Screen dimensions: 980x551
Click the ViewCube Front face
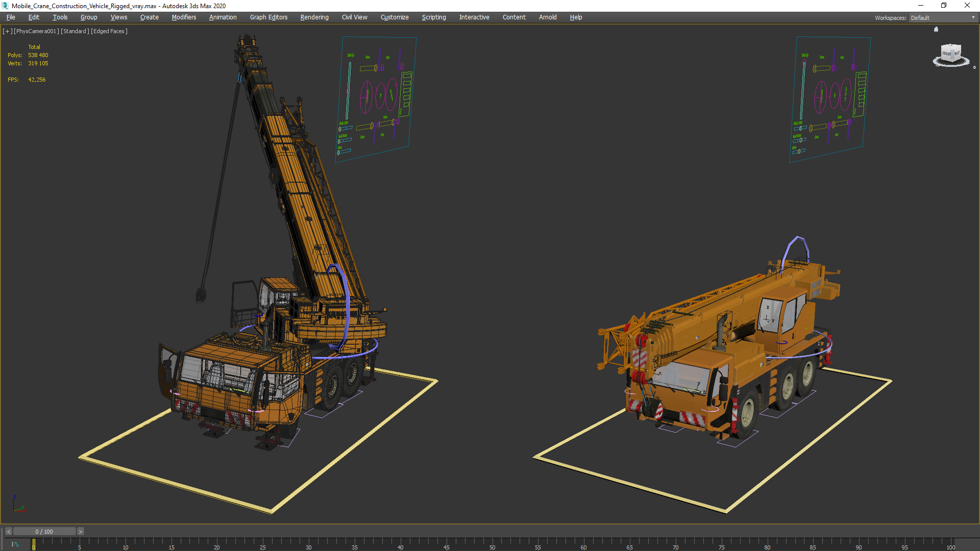click(x=947, y=53)
